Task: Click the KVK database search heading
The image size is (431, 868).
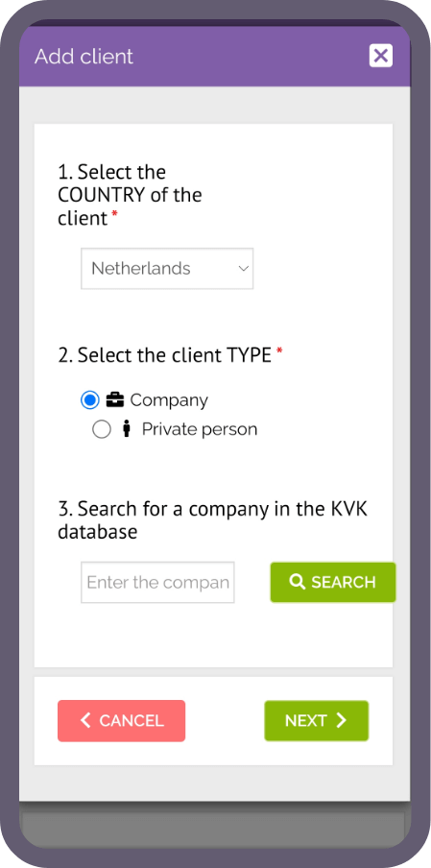Action: coord(212,520)
